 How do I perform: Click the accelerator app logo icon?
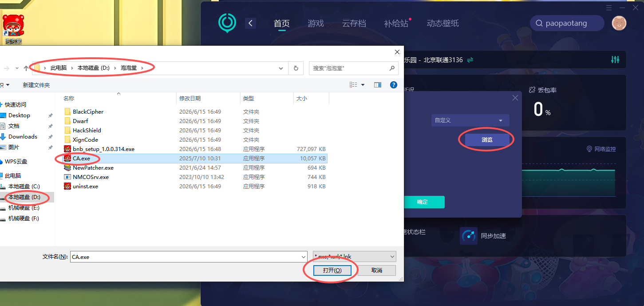[227, 23]
